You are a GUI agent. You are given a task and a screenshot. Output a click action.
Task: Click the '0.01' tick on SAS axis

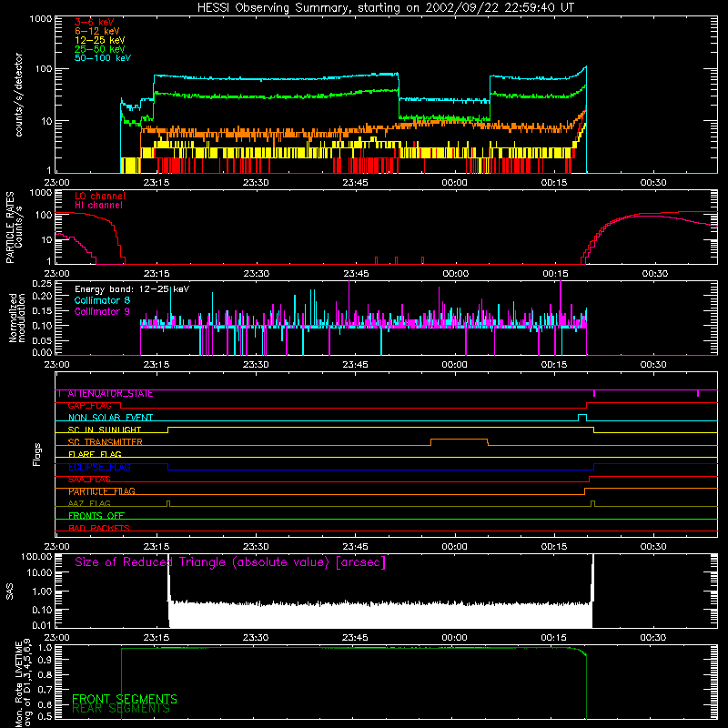point(42,625)
